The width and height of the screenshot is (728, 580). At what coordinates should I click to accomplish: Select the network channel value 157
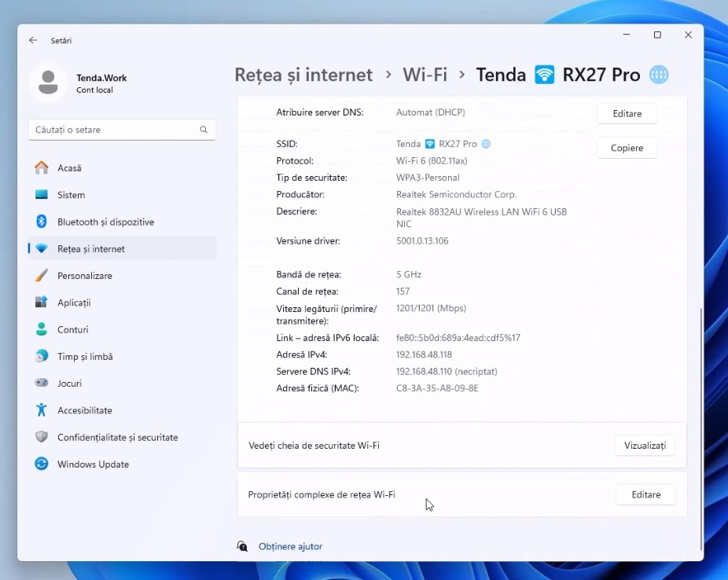click(x=403, y=292)
